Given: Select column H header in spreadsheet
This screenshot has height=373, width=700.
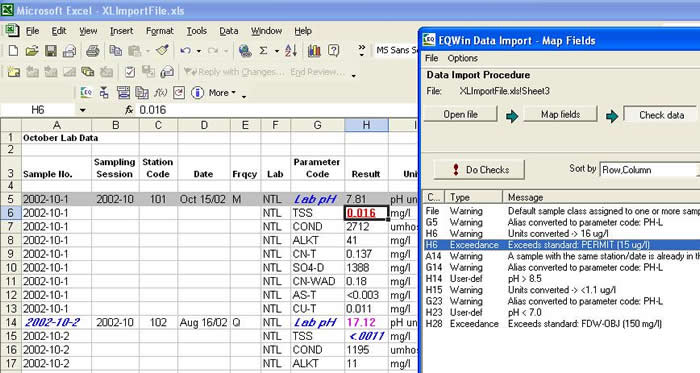Looking at the screenshot, I should pos(366,125).
